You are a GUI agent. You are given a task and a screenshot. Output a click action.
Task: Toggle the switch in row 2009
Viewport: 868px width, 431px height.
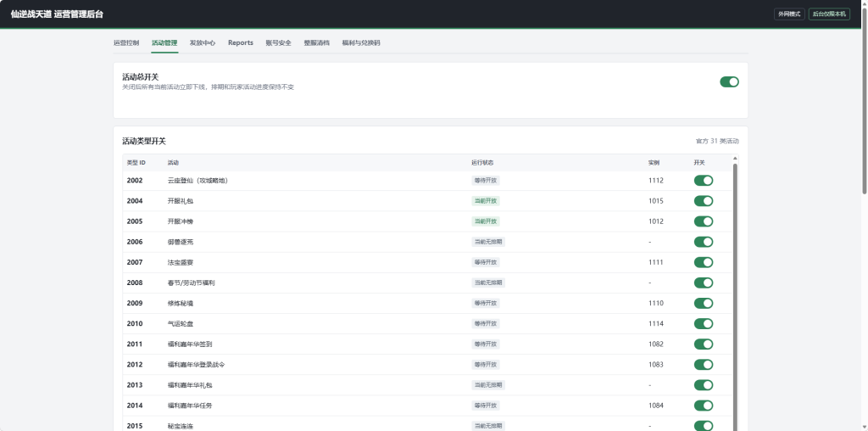[x=704, y=304]
